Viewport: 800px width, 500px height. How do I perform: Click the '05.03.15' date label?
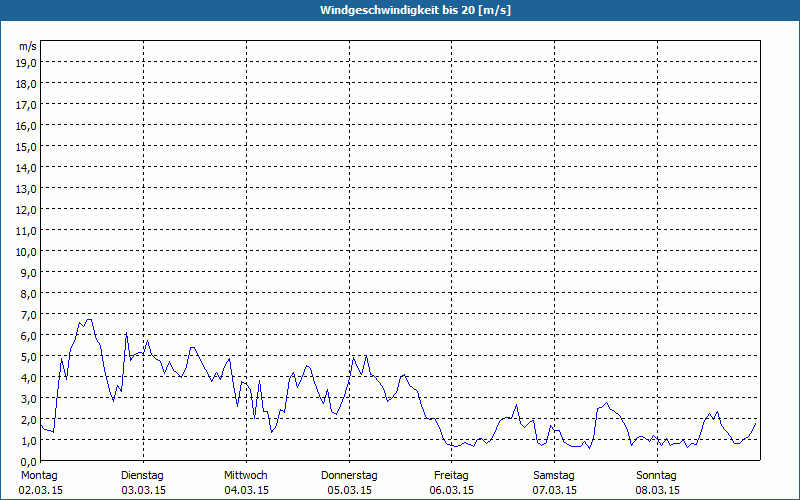tap(349, 490)
